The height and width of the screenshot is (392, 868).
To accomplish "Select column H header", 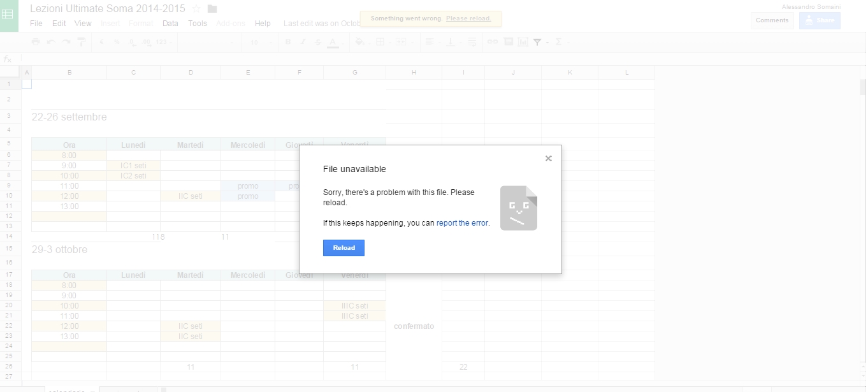I will 414,73.
